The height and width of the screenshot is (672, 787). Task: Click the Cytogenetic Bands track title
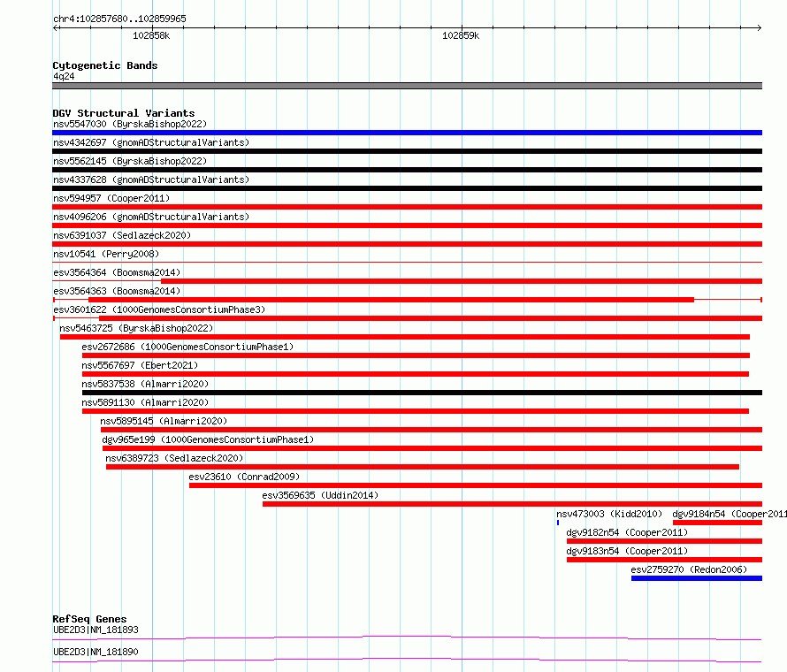[x=105, y=65]
